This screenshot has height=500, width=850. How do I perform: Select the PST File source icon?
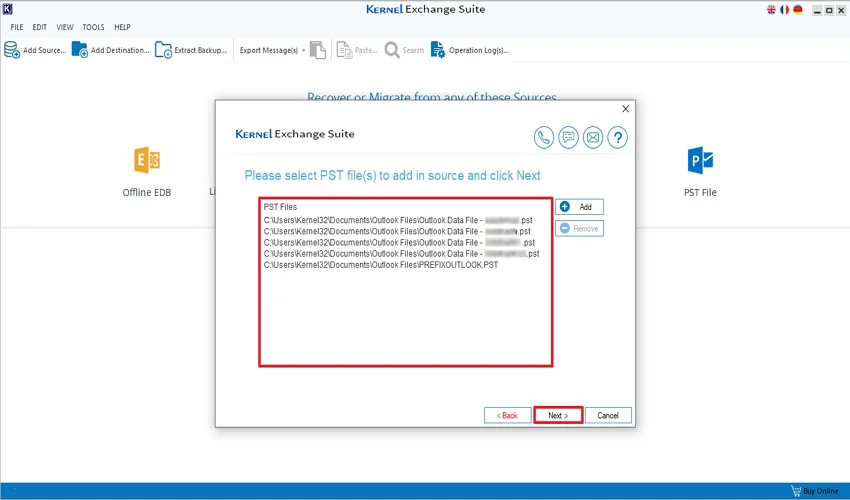pyautogui.click(x=700, y=161)
